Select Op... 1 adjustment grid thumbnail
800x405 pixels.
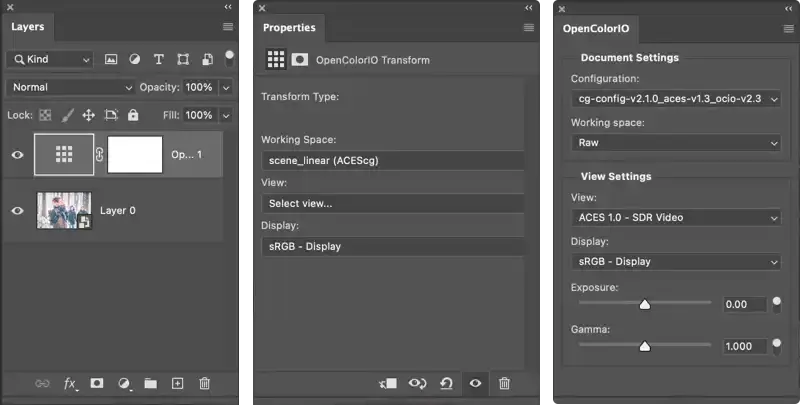coord(64,154)
